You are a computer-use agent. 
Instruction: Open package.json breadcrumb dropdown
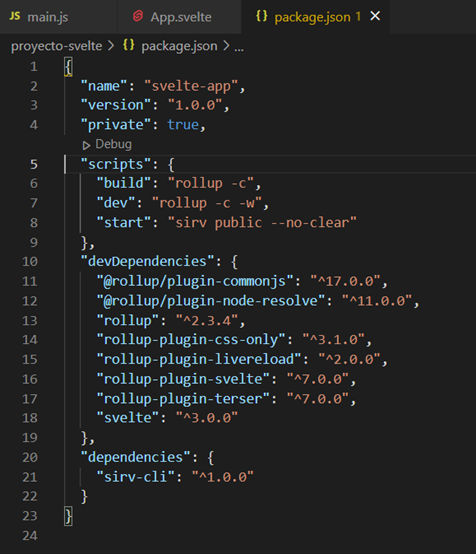point(179,46)
